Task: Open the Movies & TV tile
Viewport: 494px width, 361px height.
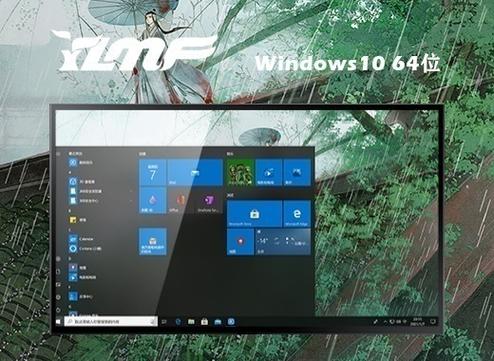Action: 269,172
